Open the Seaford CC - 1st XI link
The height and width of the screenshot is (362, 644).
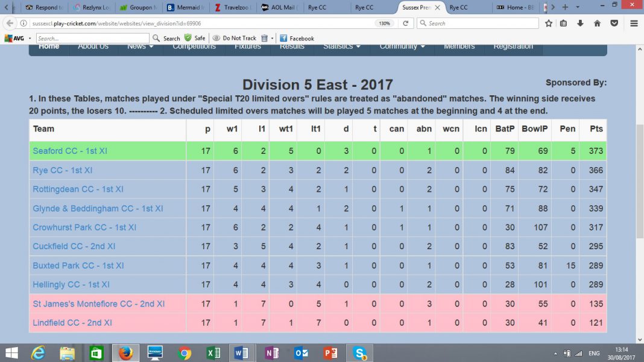point(70,151)
